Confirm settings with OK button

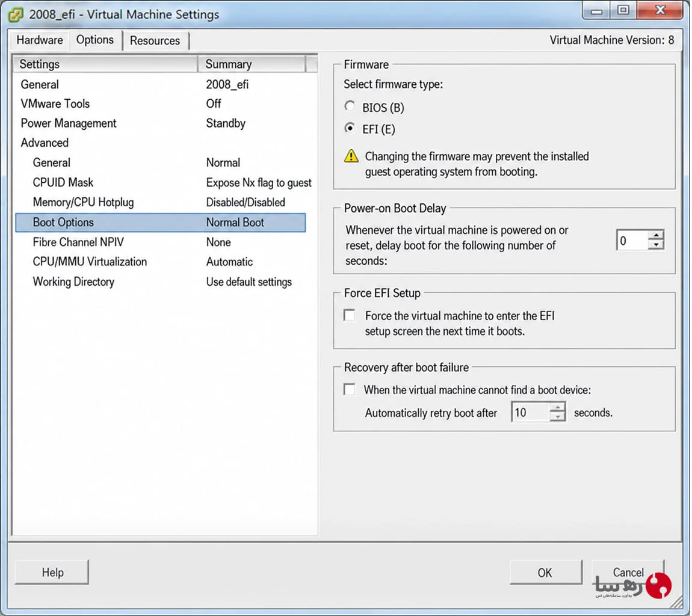point(546,572)
